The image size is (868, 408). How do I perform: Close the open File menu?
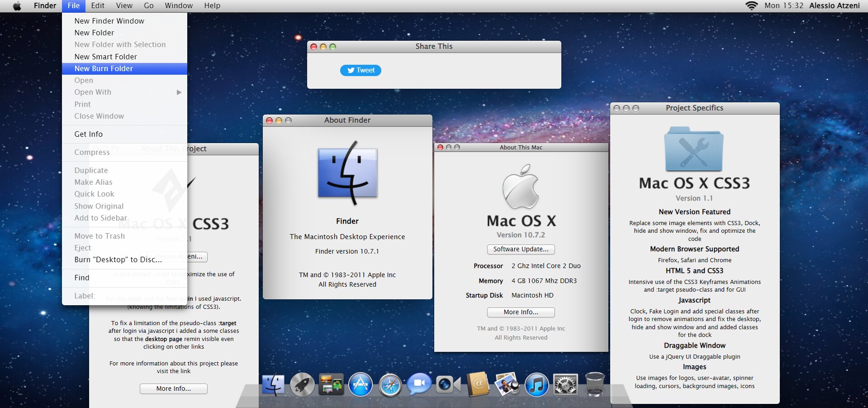point(74,6)
